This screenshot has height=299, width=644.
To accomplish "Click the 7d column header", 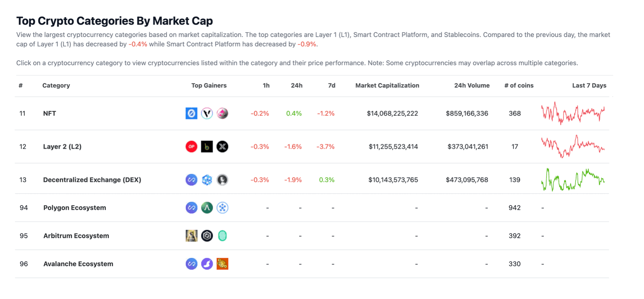I will pos(332,85).
